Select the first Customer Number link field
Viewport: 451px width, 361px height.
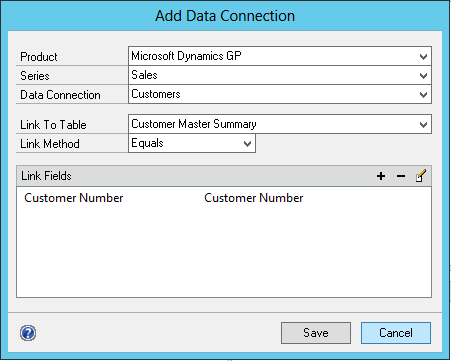tap(74, 198)
